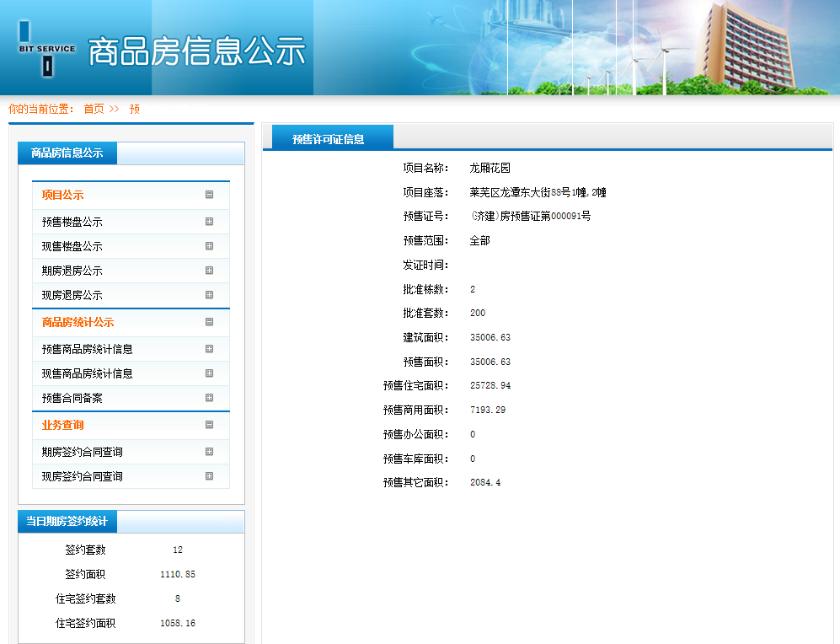Expand icon beside 现售商品房统计信息
The height and width of the screenshot is (644, 840).
pos(210,373)
